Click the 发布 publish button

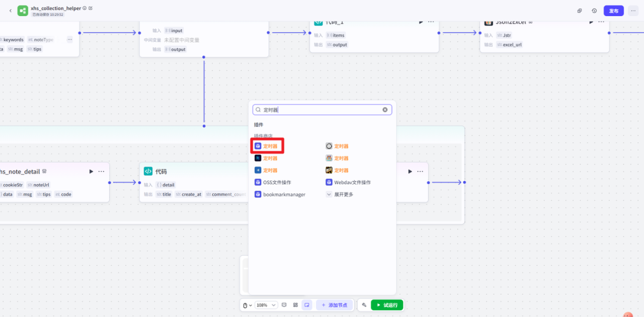tap(614, 11)
